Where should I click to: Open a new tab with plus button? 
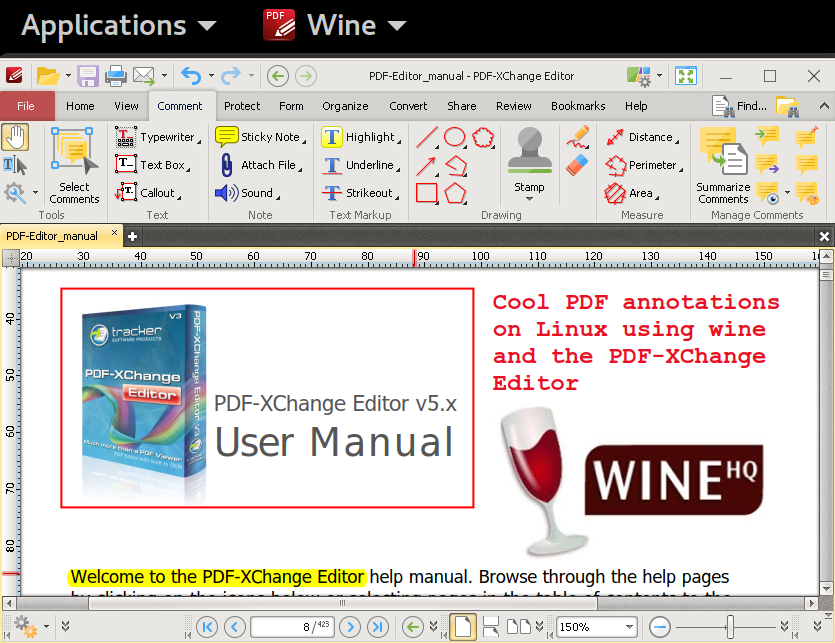click(x=133, y=236)
